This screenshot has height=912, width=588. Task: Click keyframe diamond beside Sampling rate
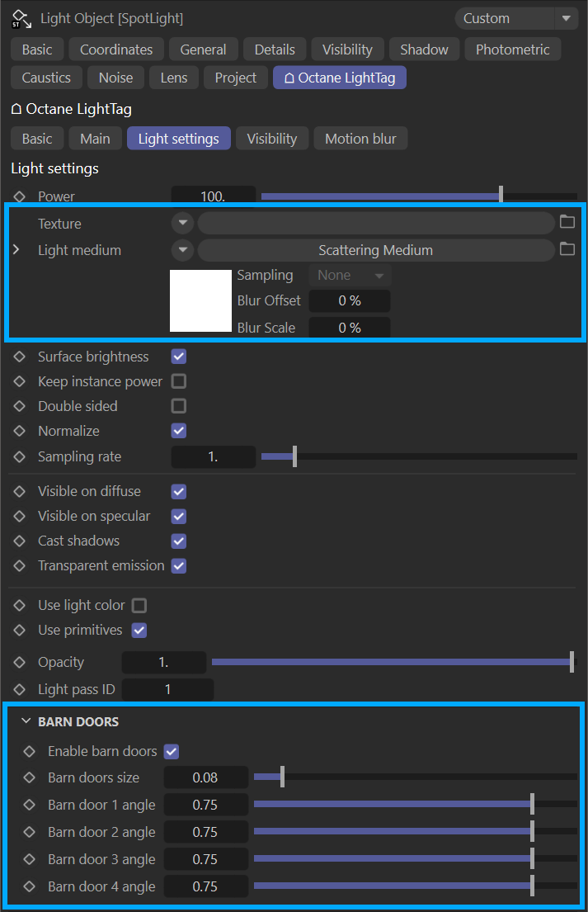pos(20,456)
